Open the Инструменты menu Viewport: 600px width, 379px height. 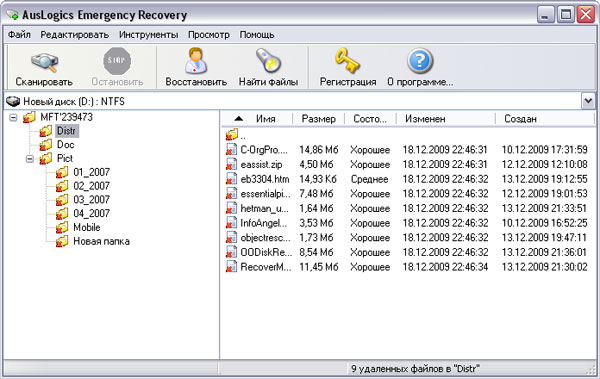[x=148, y=35]
